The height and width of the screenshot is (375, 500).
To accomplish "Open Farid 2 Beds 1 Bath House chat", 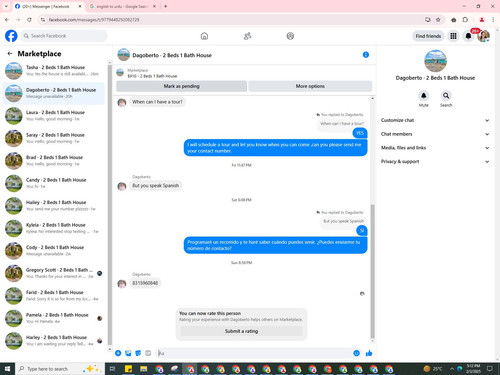I will (x=53, y=296).
